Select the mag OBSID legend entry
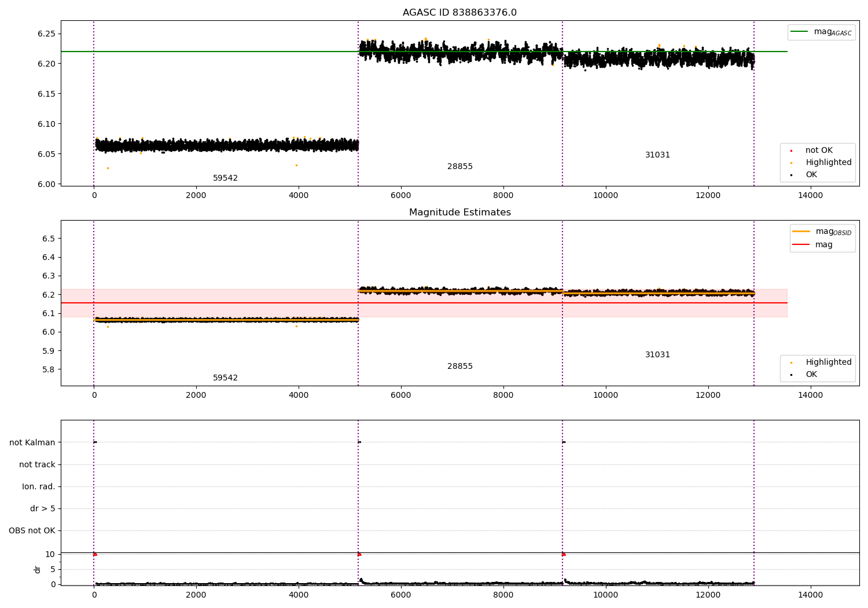This screenshot has height=608, width=868. pos(822,232)
